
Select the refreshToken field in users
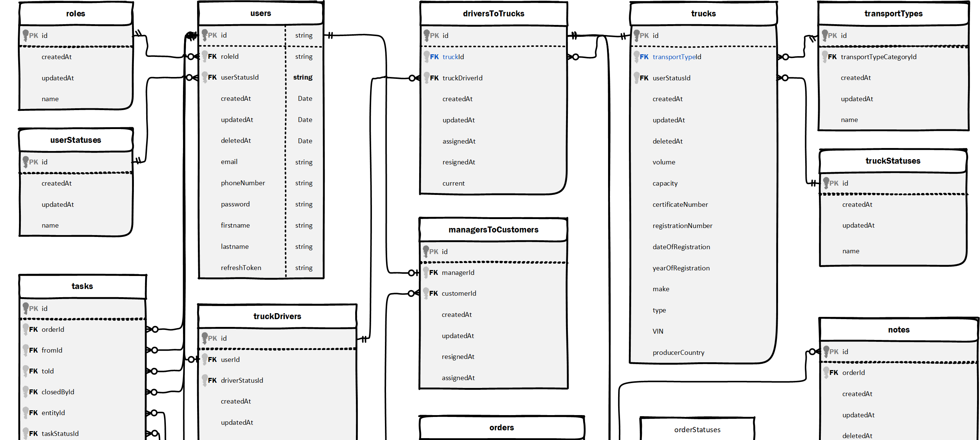[241, 267]
